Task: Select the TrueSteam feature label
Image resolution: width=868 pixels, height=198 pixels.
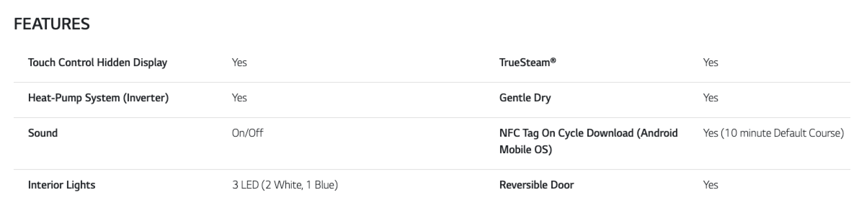Action: 524,63
